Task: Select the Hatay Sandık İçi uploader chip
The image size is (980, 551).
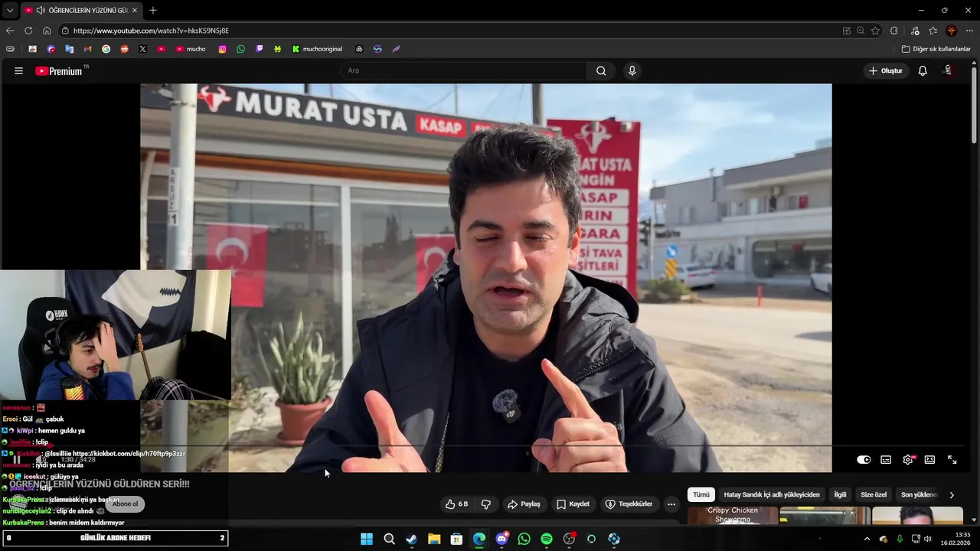Action: (x=772, y=494)
